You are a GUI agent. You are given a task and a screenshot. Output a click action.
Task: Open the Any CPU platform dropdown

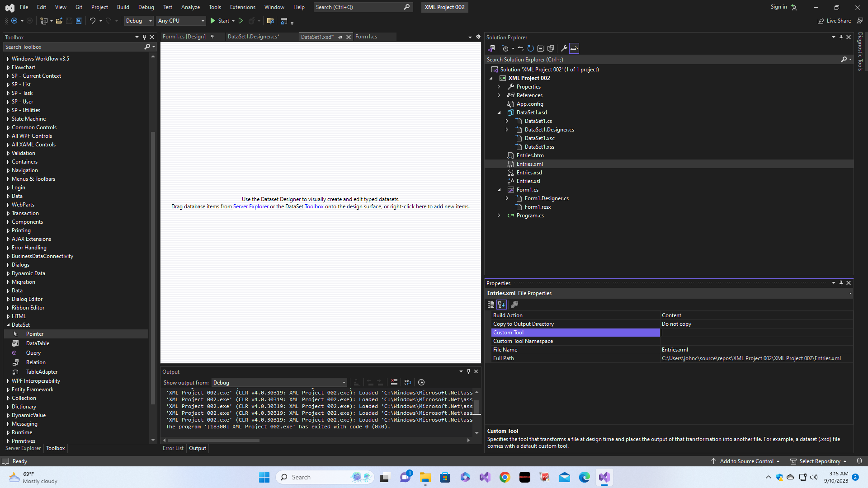(x=181, y=21)
